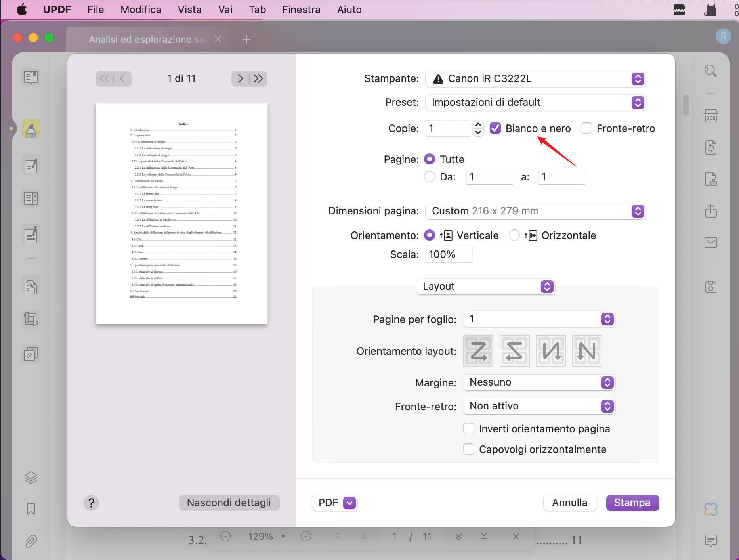
Task: Click the Share upload icon
Action: tap(711, 211)
